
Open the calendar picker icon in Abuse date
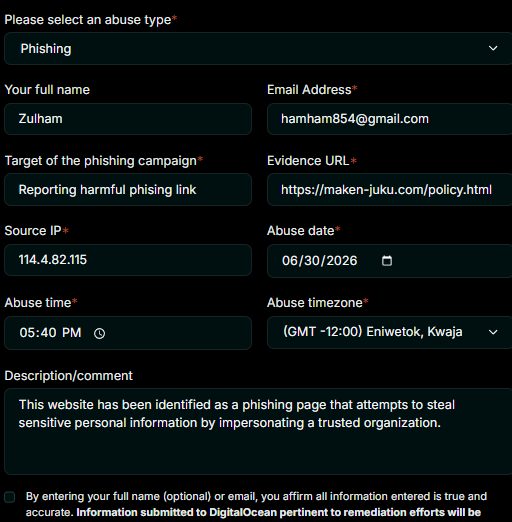click(387, 261)
